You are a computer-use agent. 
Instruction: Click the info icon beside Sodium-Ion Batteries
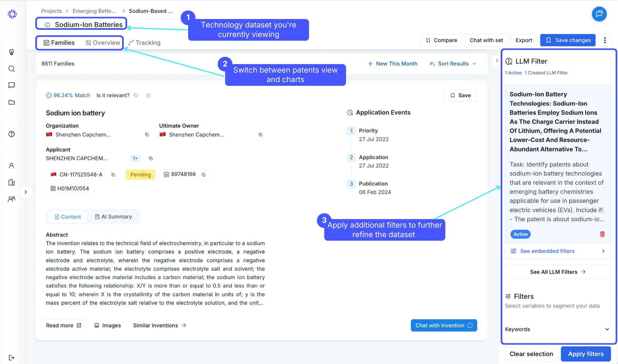point(47,25)
